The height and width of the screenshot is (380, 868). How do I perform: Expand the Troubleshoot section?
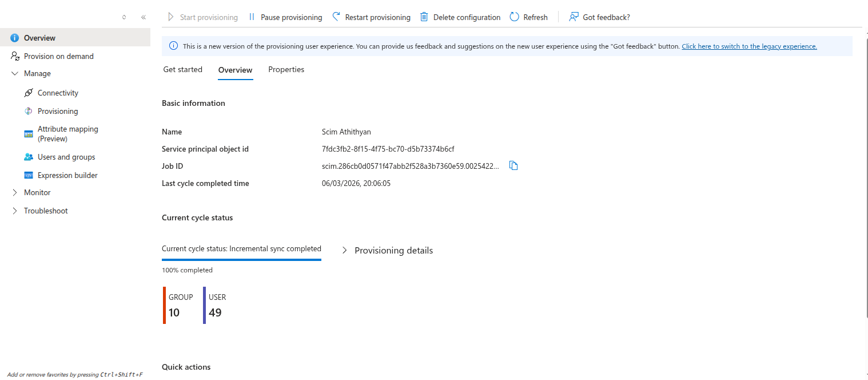tap(15, 211)
